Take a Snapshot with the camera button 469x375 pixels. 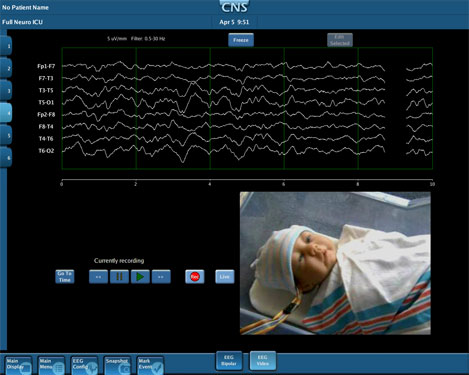(117, 366)
